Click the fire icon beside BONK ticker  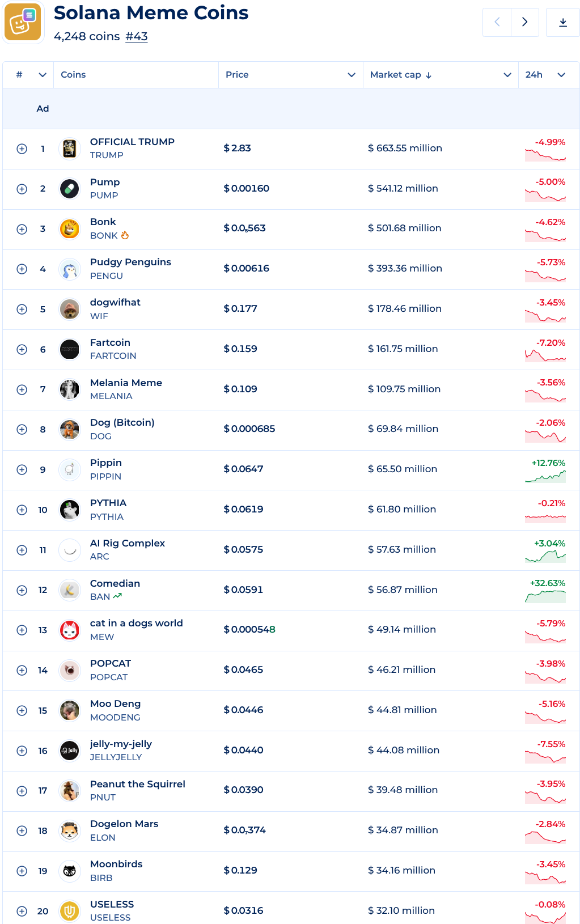(125, 235)
